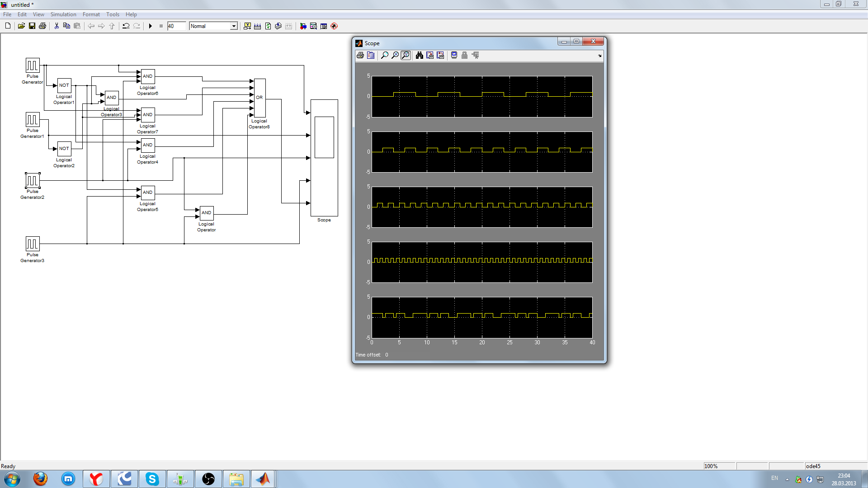Create a new model with the blank page icon
The width and height of the screenshot is (868, 488).
coord(8,26)
